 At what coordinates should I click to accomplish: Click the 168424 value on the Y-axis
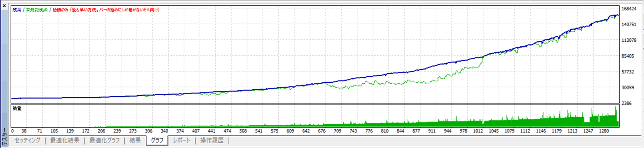(x=629, y=9)
